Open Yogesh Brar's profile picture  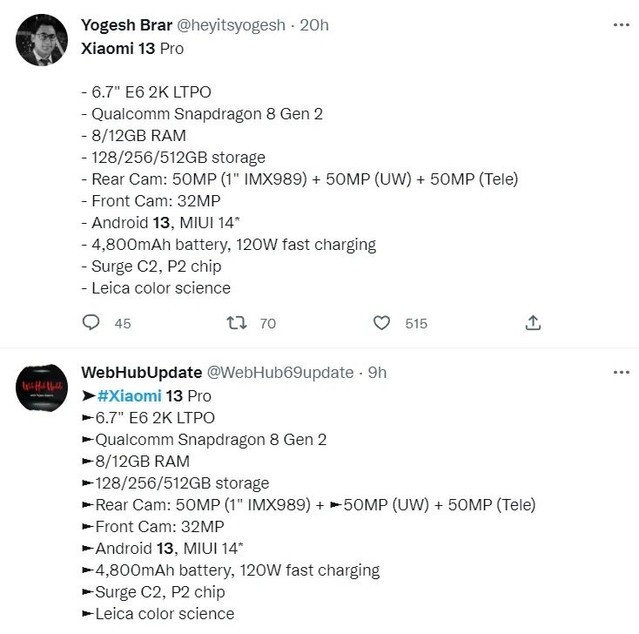[42, 40]
